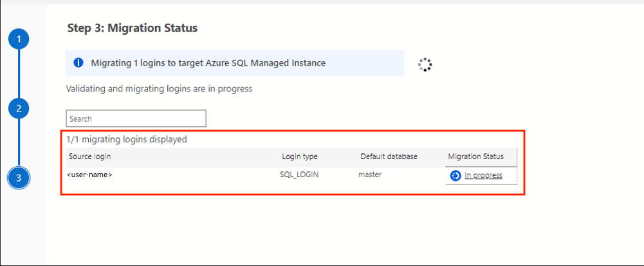Click the Default database column header
This screenshot has height=266, width=644.
coord(389,157)
